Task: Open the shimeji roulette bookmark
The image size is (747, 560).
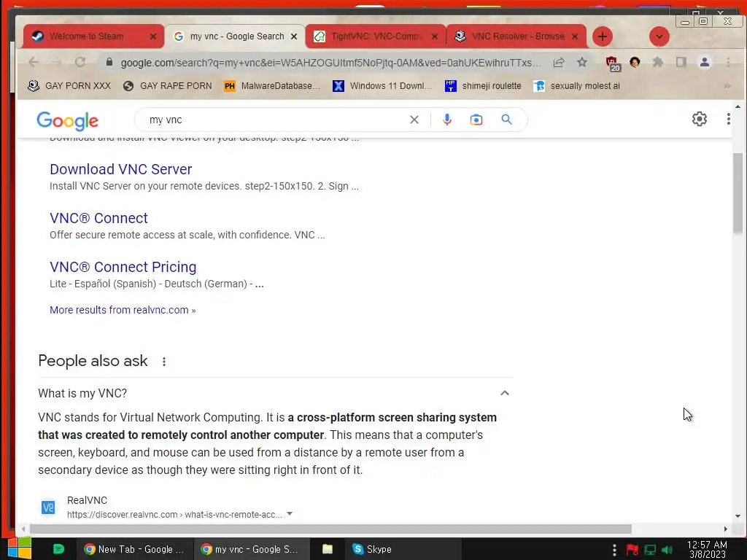Action: coord(483,86)
